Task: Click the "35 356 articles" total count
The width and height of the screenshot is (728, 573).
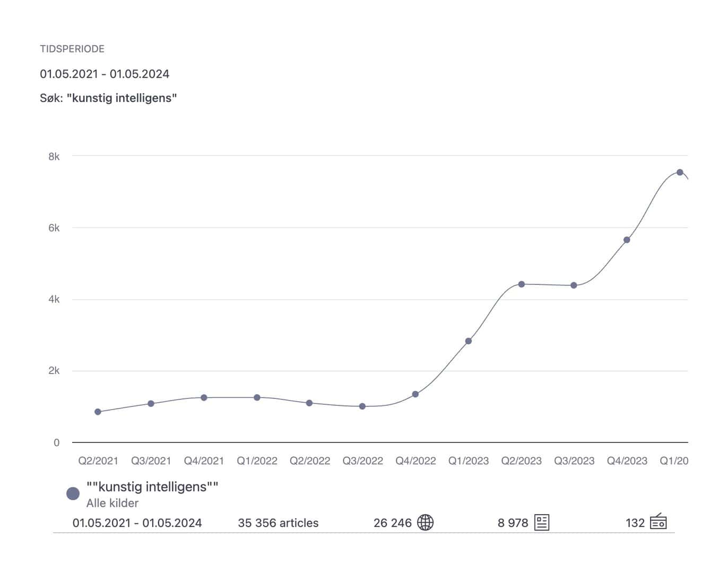Action: pos(278,523)
